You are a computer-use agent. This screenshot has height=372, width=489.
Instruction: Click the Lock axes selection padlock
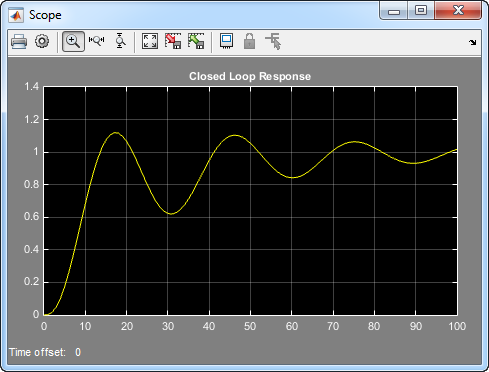(x=249, y=41)
